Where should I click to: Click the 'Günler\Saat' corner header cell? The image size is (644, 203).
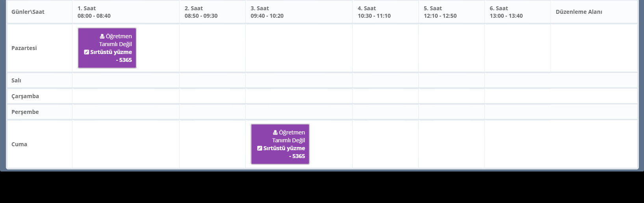(x=28, y=12)
